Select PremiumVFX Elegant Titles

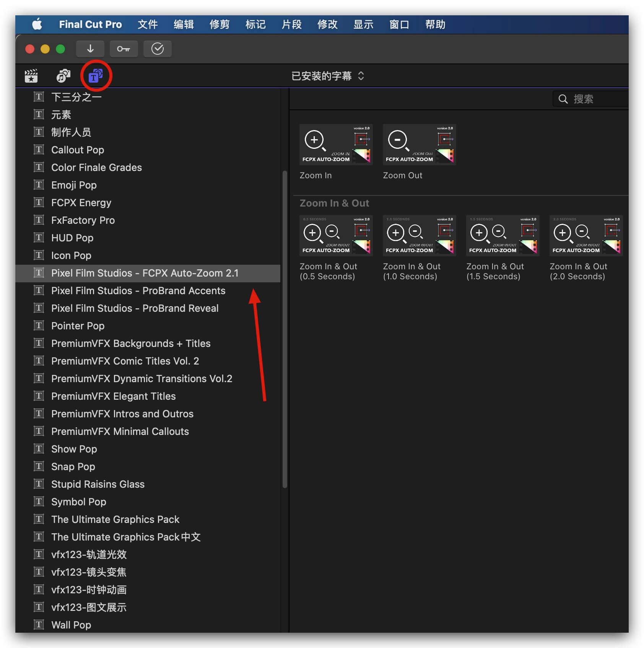148,396
